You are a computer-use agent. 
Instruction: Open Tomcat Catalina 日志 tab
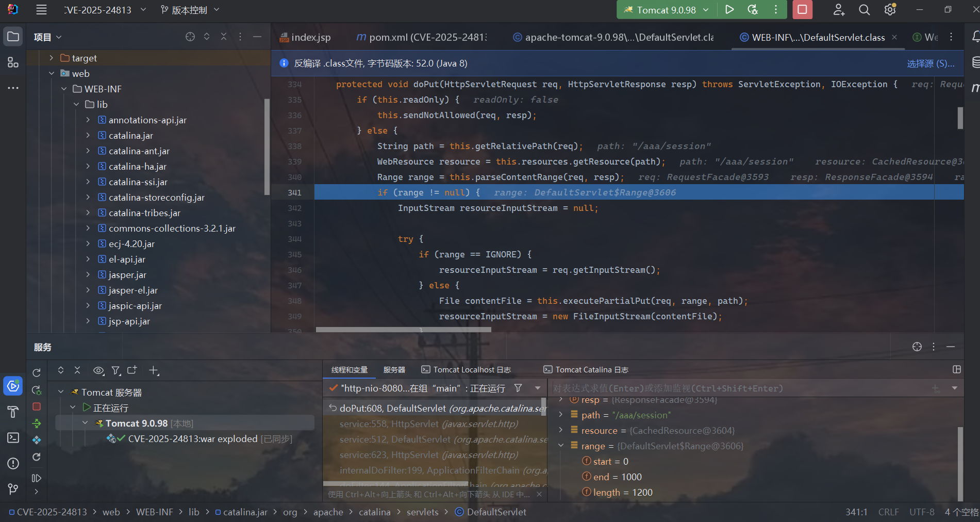pyautogui.click(x=586, y=370)
